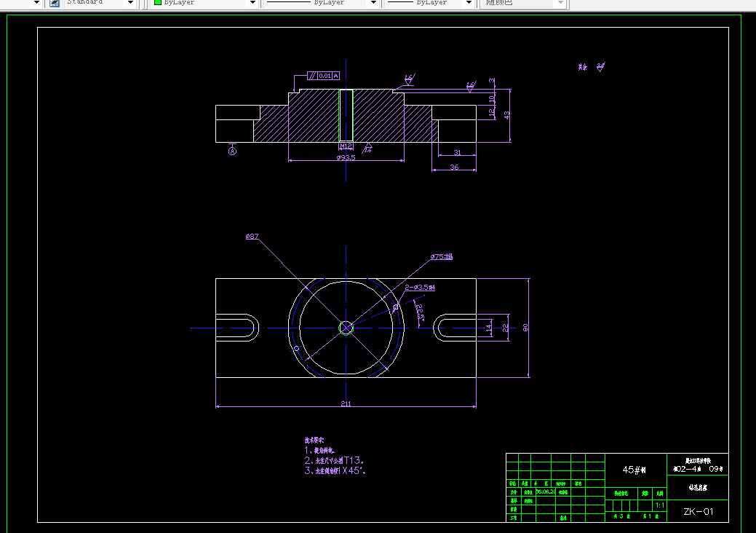This screenshot has width=756, height=533.
Task: Select the 45# material text
Action: tap(634, 470)
